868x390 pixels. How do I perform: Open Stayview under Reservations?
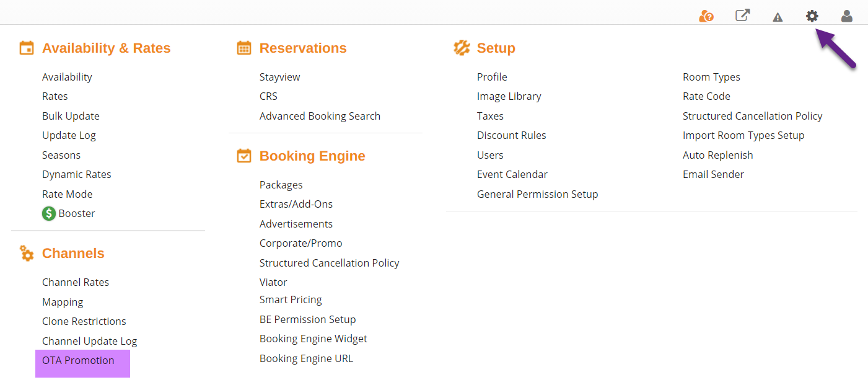pyautogui.click(x=279, y=77)
